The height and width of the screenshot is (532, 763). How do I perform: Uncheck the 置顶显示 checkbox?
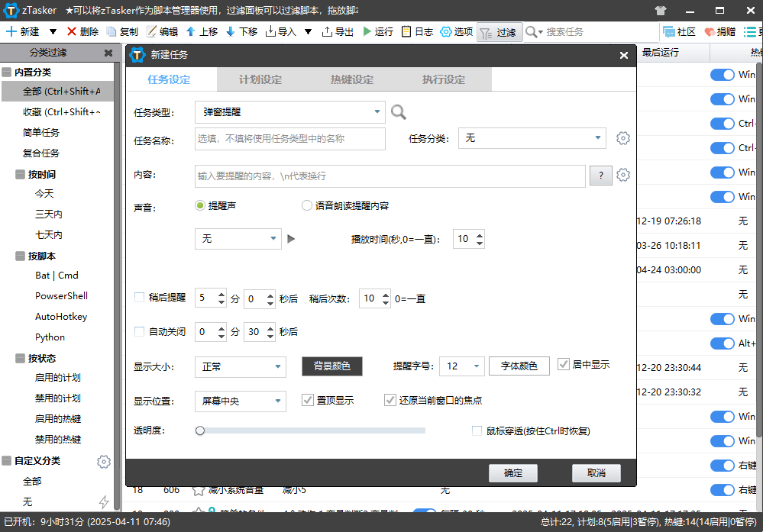click(308, 399)
